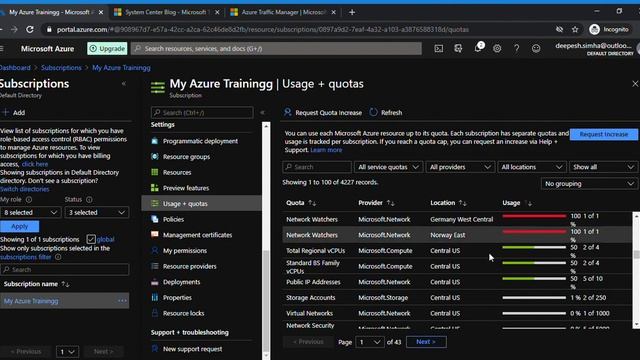This screenshot has height=360, width=640.
Task: Open a new browser tab
Action: coord(352,12)
